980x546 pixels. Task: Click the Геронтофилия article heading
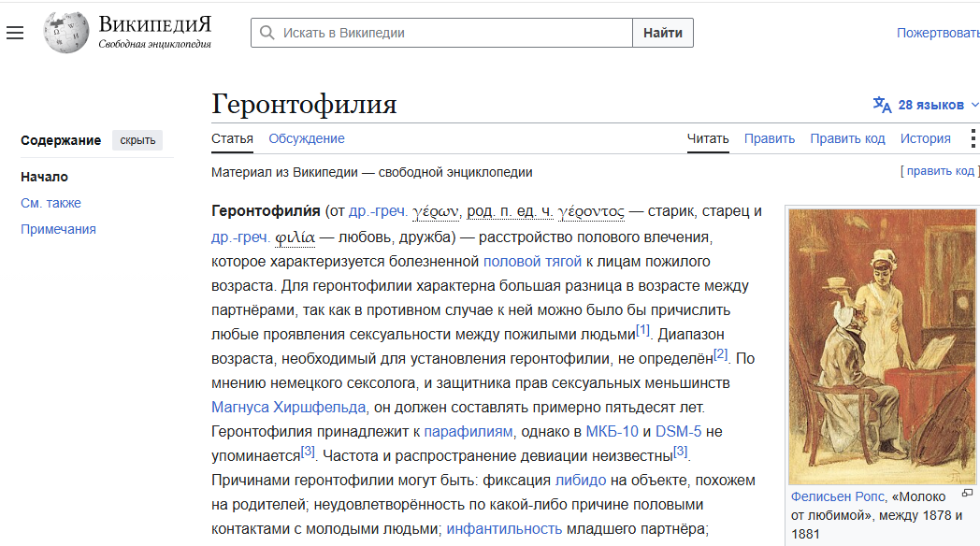tap(304, 104)
